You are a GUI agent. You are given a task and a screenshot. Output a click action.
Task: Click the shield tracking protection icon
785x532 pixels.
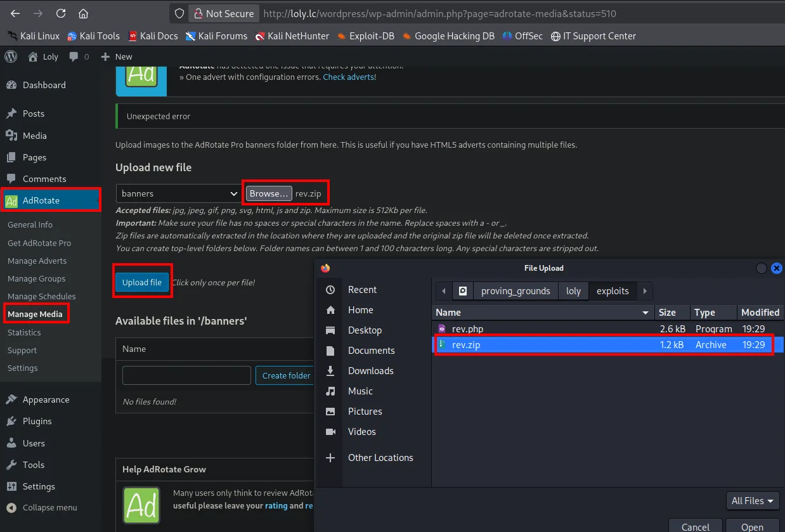pos(179,13)
